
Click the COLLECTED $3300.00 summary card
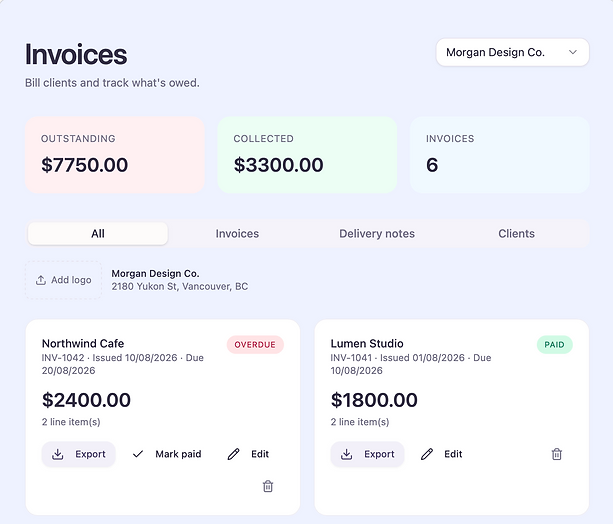(307, 155)
